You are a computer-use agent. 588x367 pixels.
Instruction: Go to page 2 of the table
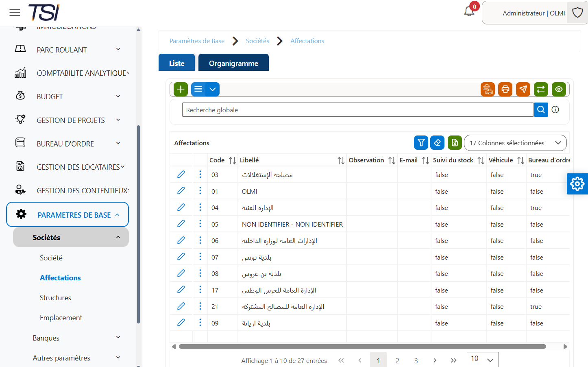pos(397,360)
